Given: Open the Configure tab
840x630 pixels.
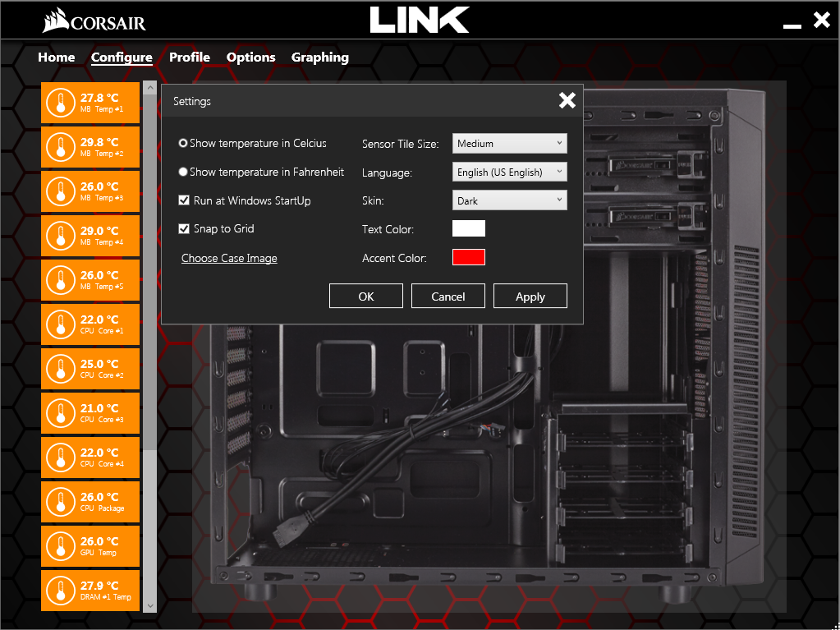Looking at the screenshot, I should (122, 57).
